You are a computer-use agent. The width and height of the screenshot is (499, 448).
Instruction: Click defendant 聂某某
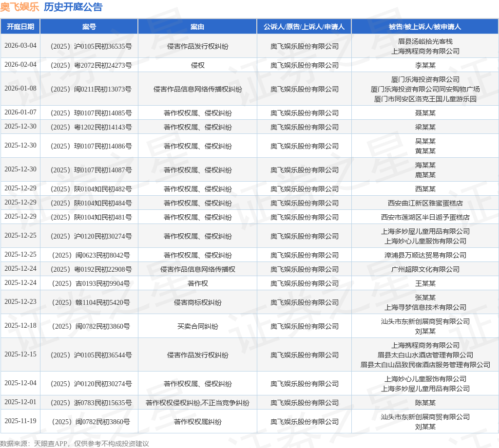(x=425, y=113)
